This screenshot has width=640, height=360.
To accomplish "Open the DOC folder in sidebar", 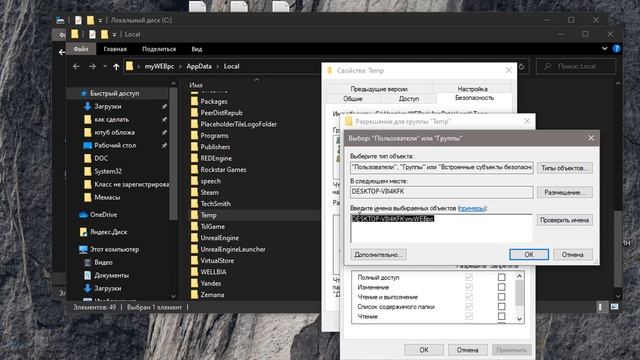I will pos(101,158).
